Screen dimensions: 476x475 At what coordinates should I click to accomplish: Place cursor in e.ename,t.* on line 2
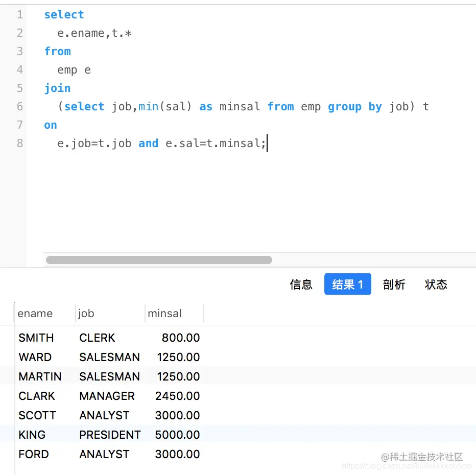click(x=94, y=33)
